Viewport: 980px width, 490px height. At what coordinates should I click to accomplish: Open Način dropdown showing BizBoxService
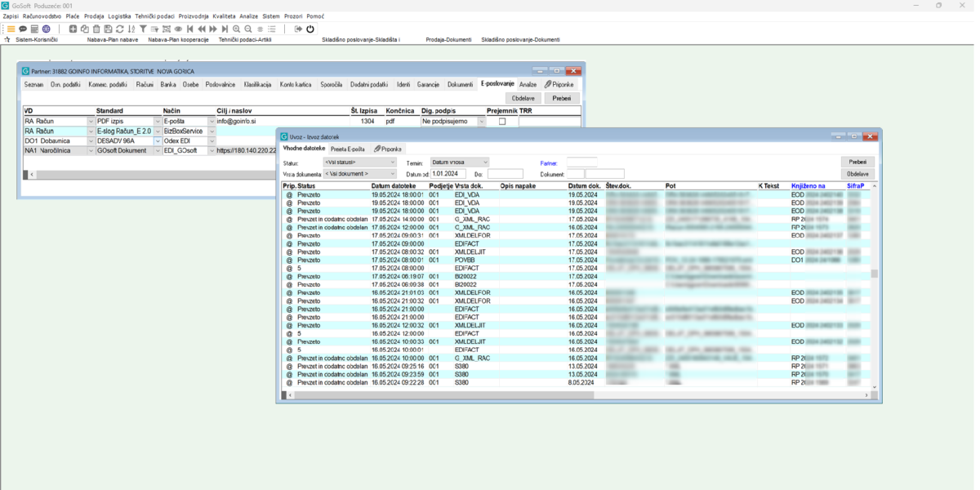click(212, 131)
